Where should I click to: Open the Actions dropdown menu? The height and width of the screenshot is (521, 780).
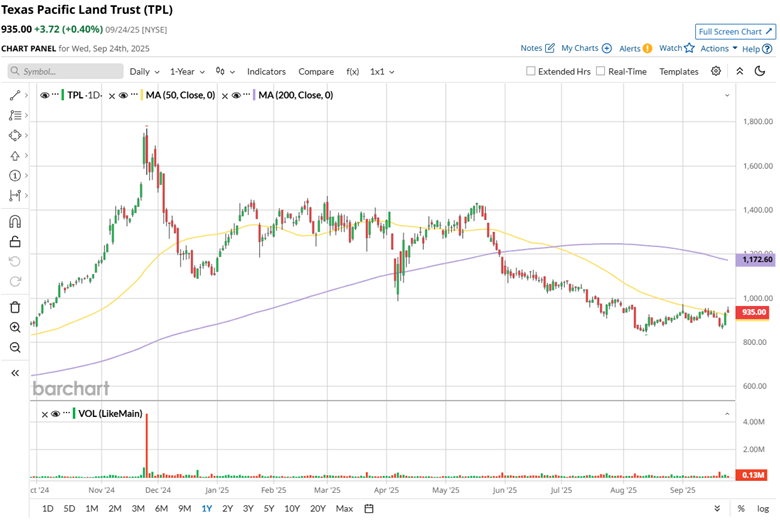coord(719,48)
